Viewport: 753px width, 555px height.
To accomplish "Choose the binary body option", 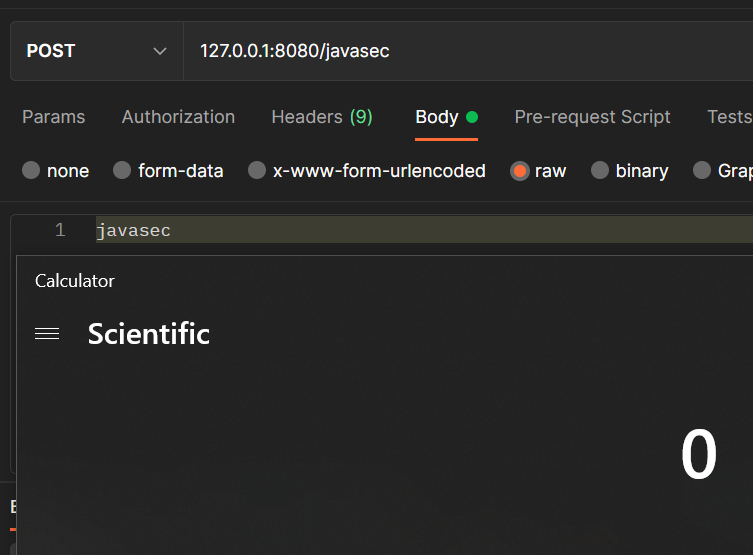I will pos(600,171).
